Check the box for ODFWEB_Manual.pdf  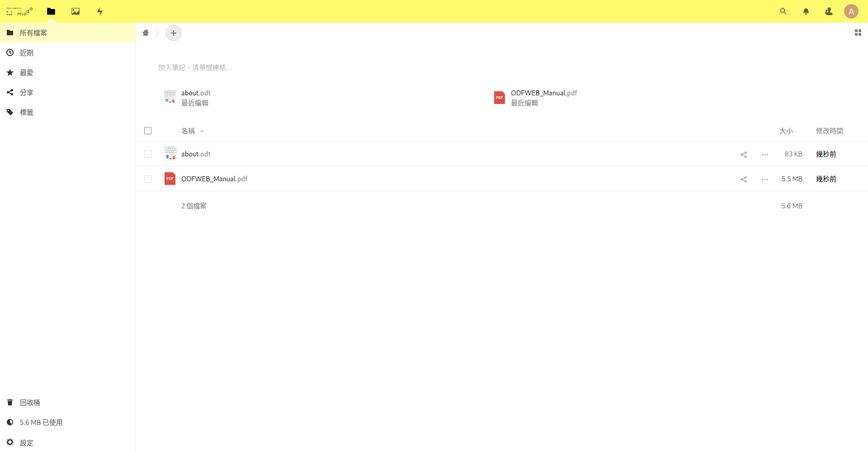[x=148, y=179]
